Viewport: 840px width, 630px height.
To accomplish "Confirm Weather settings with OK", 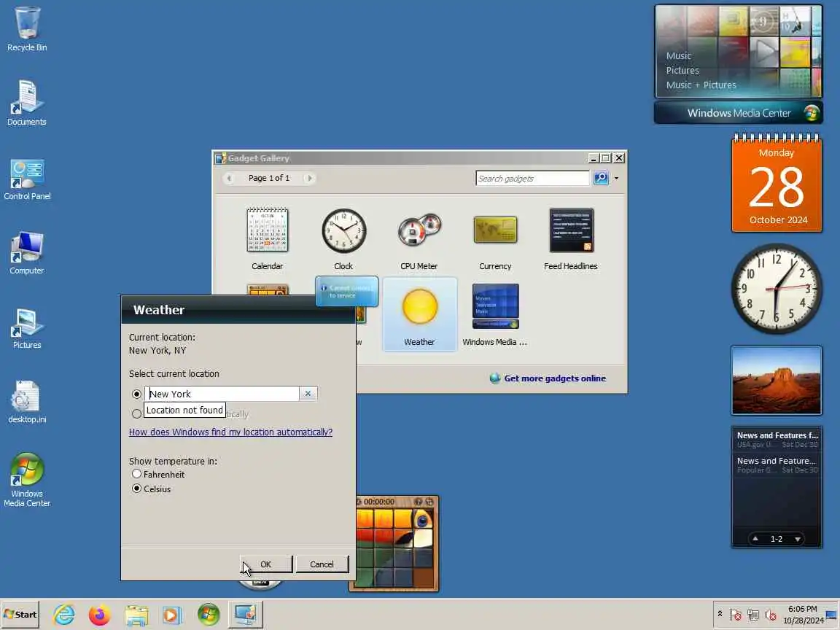I will coord(266,564).
